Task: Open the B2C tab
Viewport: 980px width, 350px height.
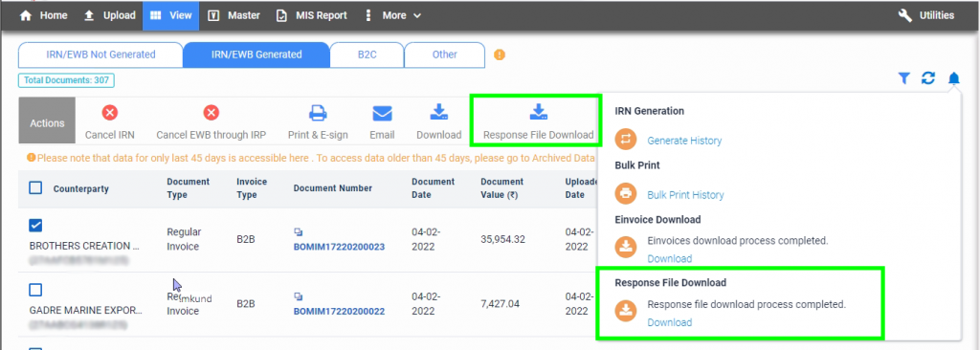Action: [x=367, y=55]
